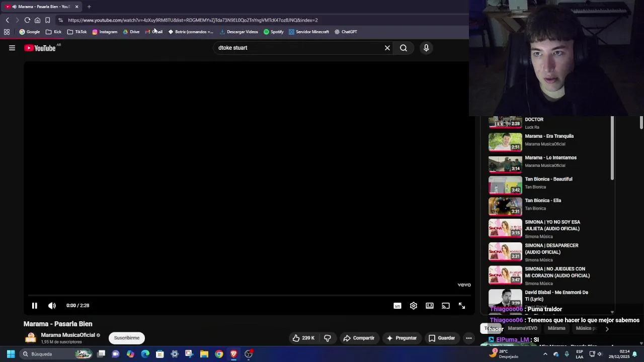Open the Kick bookmark folder

pyautogui.click(x=53, y=32)
